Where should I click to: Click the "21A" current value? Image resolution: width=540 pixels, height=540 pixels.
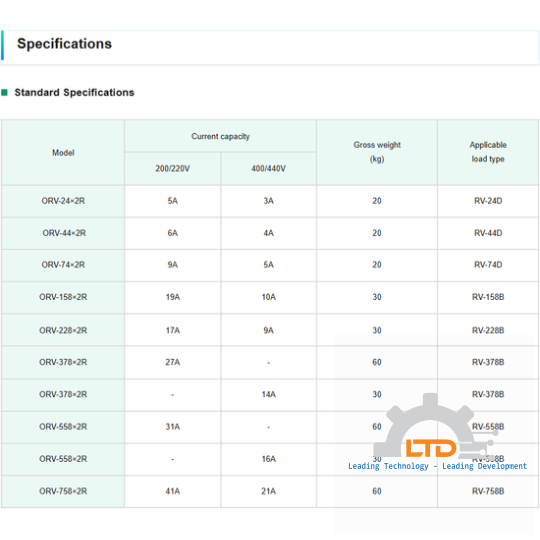pyautogui.click(x=268, y=491)
